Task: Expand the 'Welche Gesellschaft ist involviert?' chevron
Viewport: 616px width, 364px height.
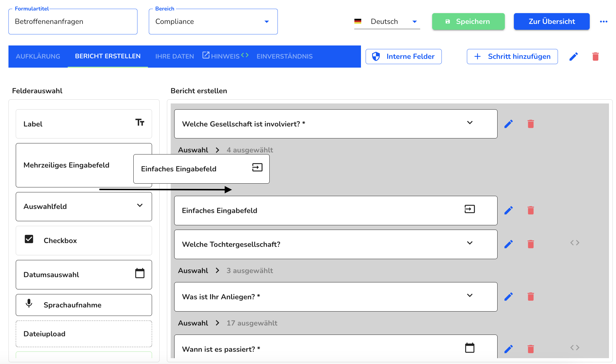Action: (470, 122)
